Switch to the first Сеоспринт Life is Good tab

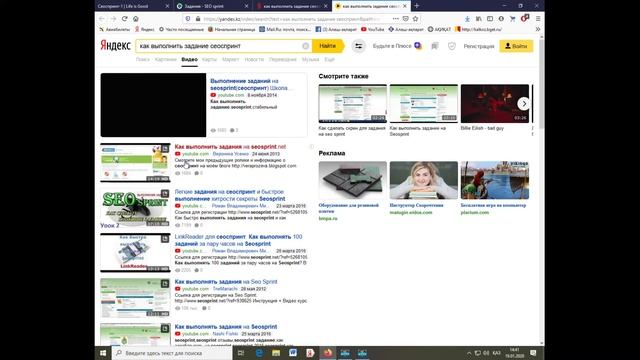[133, 6]
